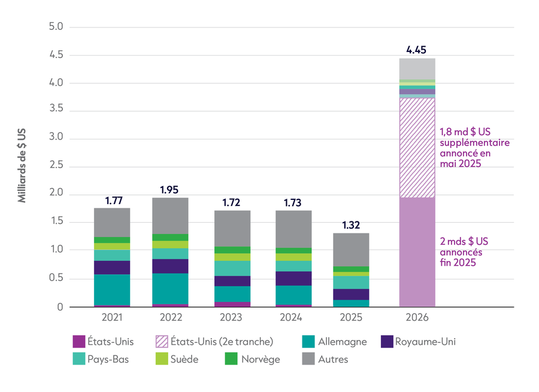Click the gray Autres segment of 2023 bar
This screenshot has height=392, width=539.
pos(232,229)
